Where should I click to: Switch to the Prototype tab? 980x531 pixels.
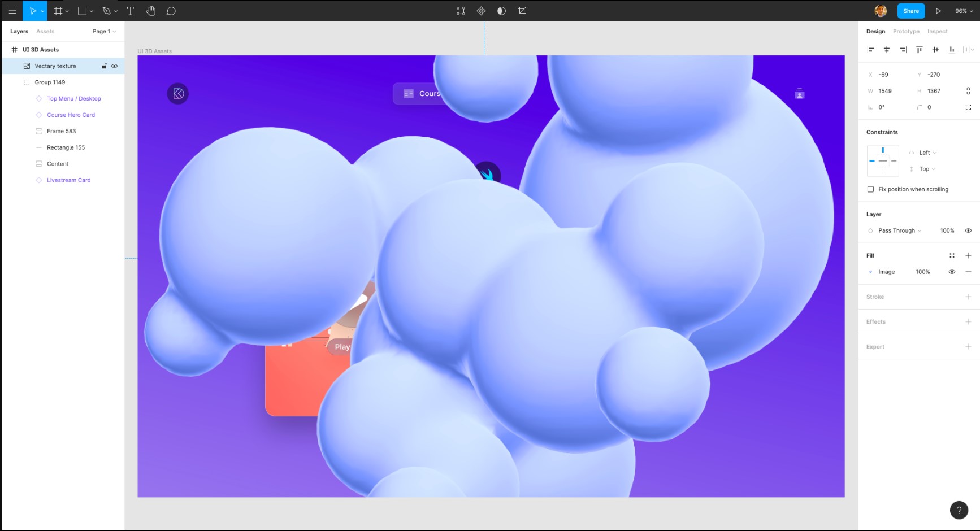pos(906,31)
